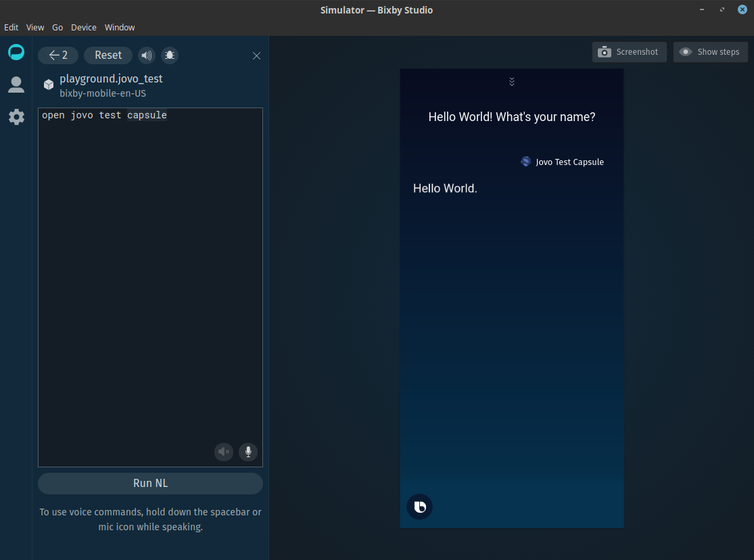
Task: Open the Window menu
Action: (120, 28)
